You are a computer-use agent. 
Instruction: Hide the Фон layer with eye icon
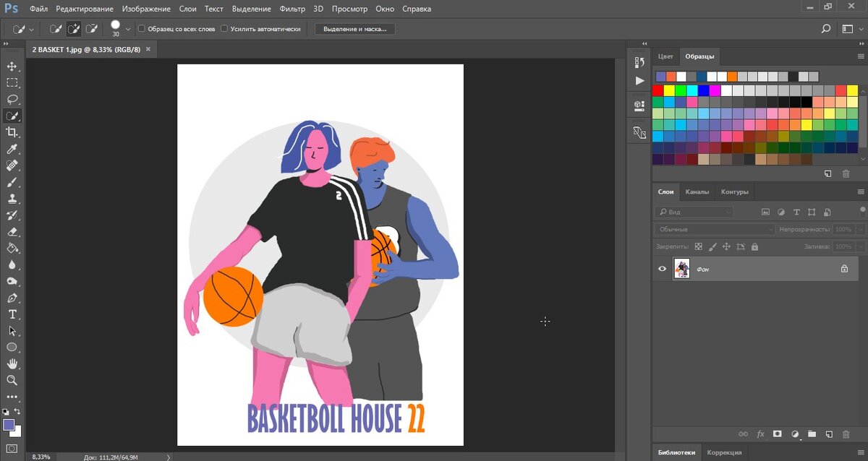[x=662, y=269]
